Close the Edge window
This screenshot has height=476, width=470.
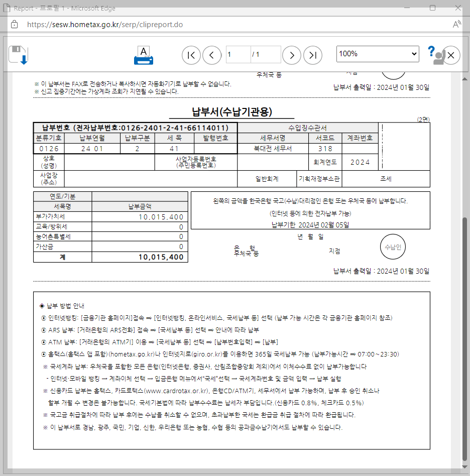[458, 8]
